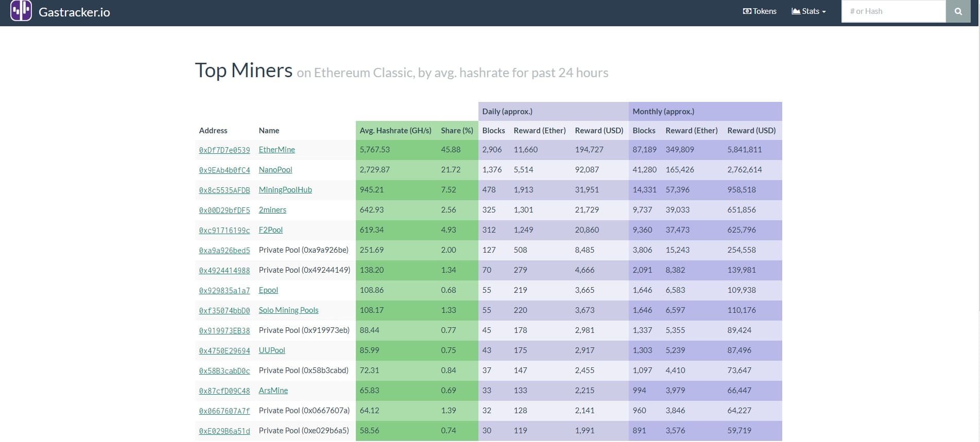The image size is (980, 442).
Task: Select 2miners monthly Ether reward 39,033
Action: pos(677,210)
